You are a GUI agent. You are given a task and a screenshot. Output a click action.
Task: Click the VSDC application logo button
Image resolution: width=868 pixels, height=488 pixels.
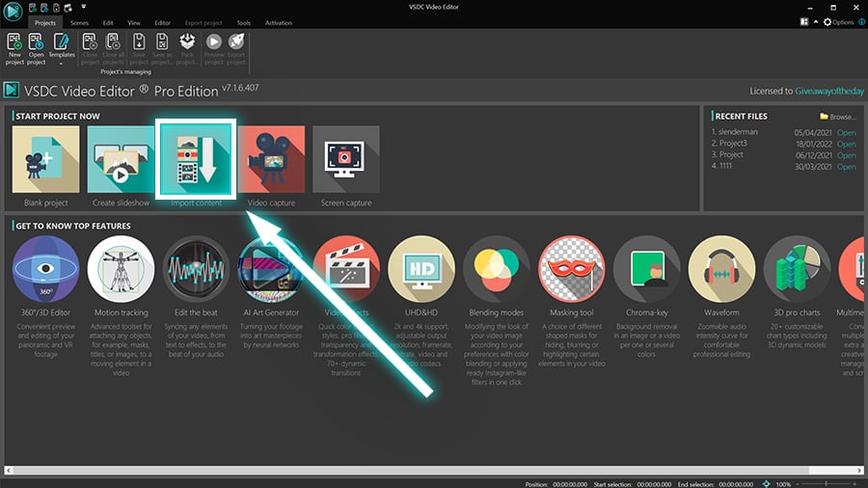point(13,12)
